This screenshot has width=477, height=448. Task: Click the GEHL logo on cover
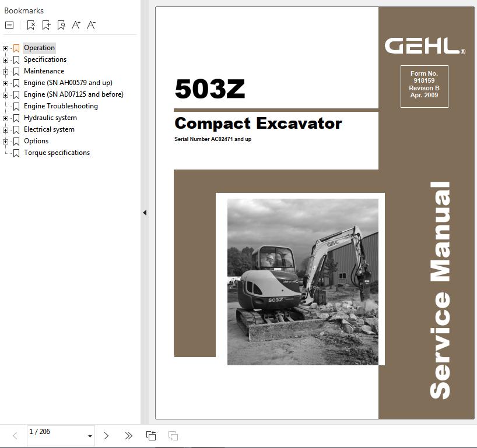[425, 46]
